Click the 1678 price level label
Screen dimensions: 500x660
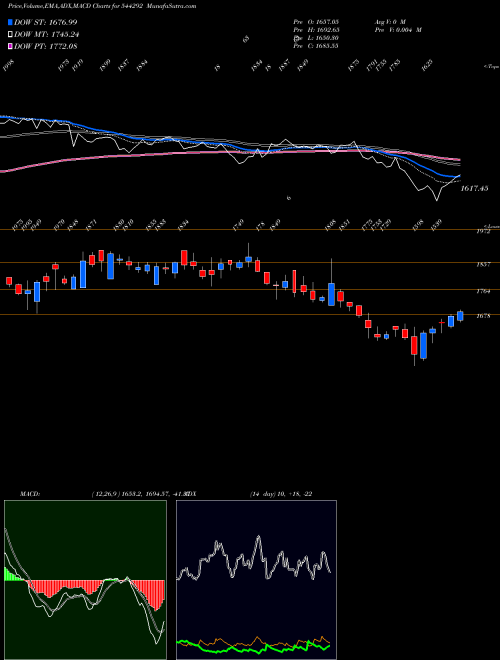click(483, 316)
